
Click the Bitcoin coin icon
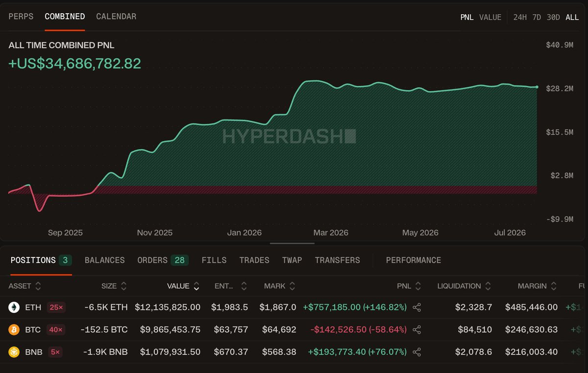(x=14, y=330)
